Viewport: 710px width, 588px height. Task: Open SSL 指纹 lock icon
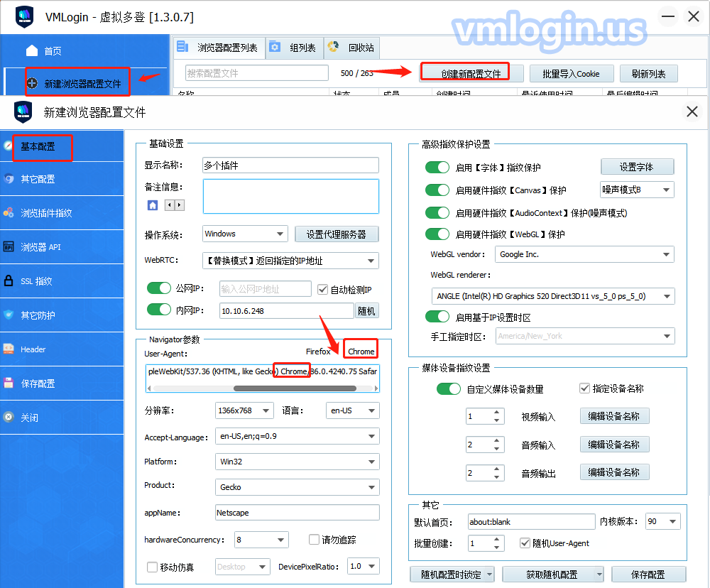tap(9, 281)
